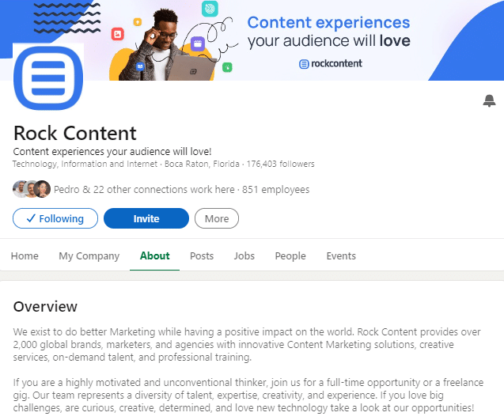This screenshot has height=420, width=504.
Task: Switch to the Home tab
Action: point(25,255)
